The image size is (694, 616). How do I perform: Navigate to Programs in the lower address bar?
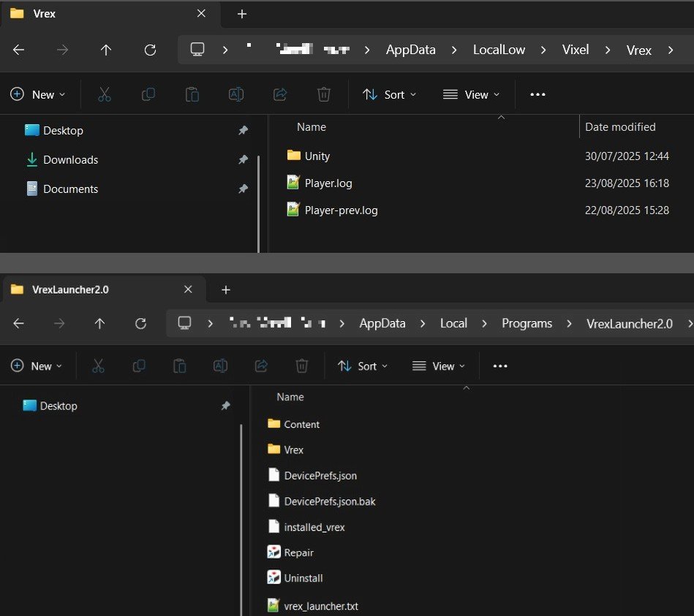click(x=527, y=324)
